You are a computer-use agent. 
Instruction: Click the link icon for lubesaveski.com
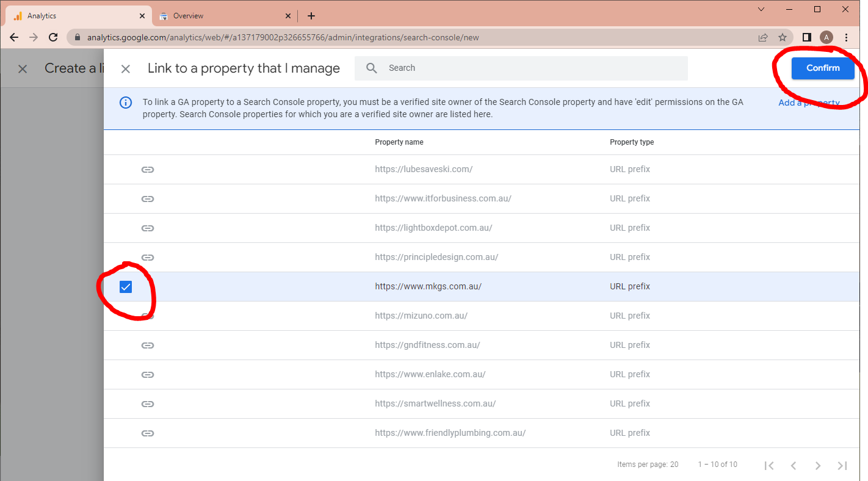pyautogui.click(x=148, y=170)
